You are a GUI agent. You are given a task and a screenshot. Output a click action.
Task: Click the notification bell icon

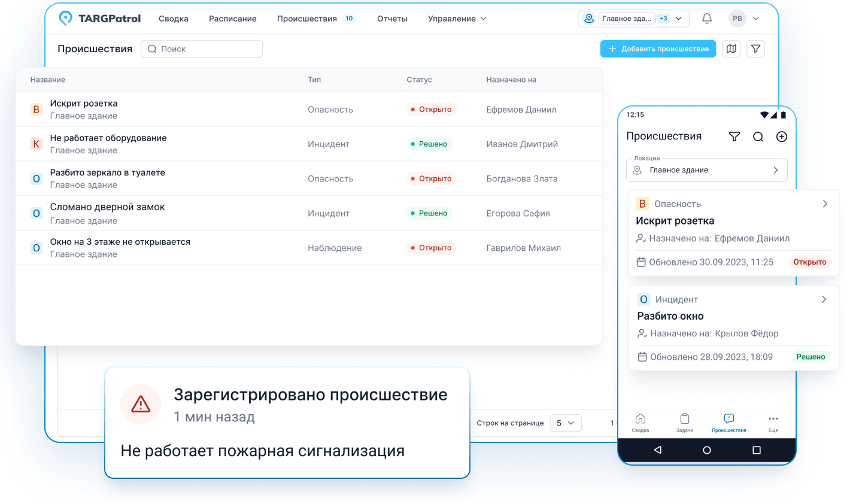click(706, 19)
